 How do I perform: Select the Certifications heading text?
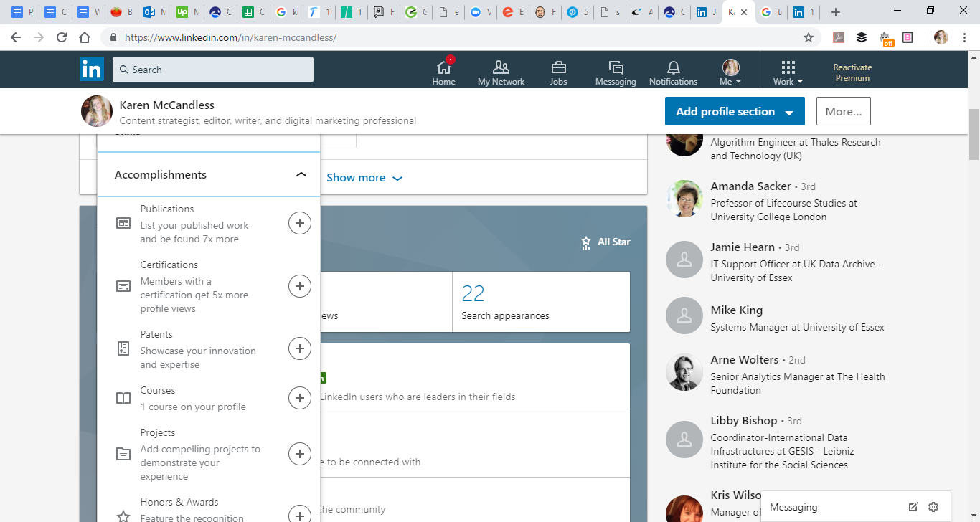point(169,265)
